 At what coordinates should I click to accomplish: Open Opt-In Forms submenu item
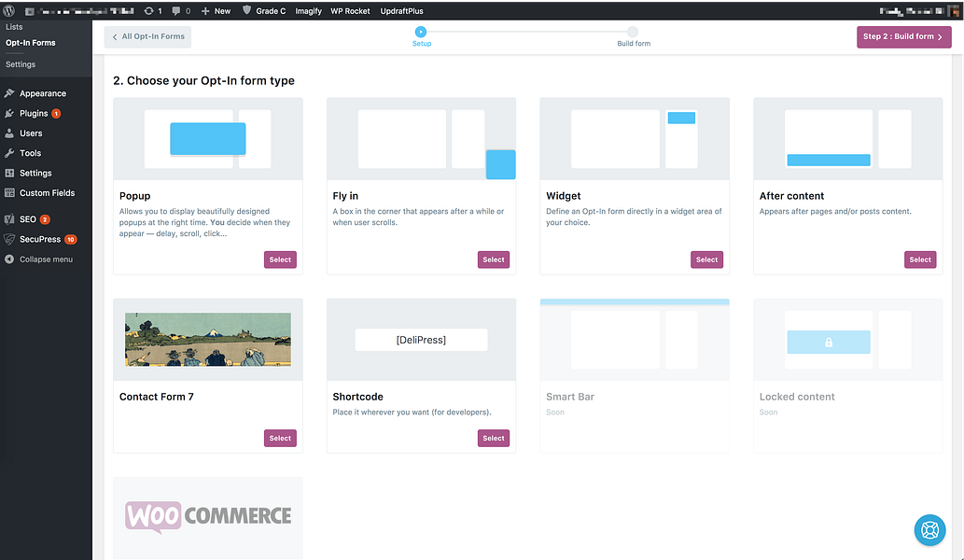click(x=30, y=42)
